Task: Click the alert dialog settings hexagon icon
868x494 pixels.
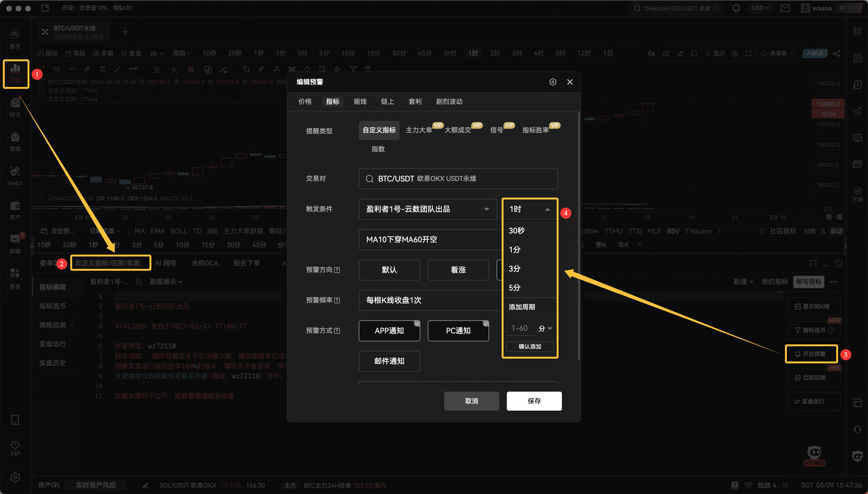Action: pyautogui.click(x=553, y=82)
